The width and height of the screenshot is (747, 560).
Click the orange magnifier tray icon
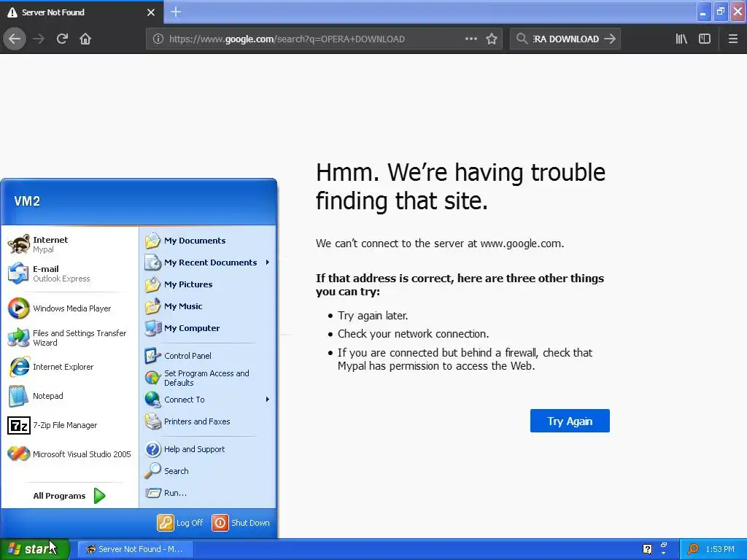[x=693, y=549]
